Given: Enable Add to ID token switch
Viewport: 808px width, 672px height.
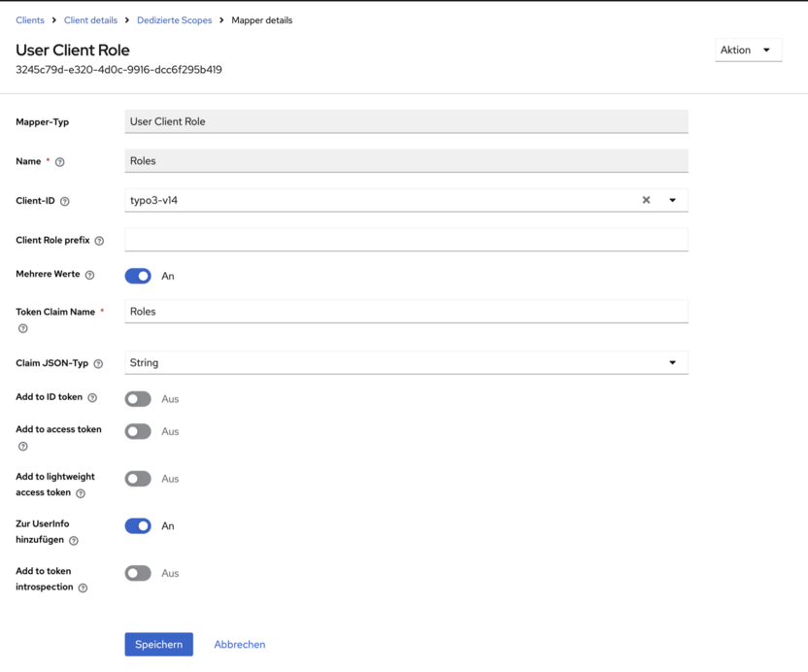Looking at the screenshot, I should (x=138, y=399).
